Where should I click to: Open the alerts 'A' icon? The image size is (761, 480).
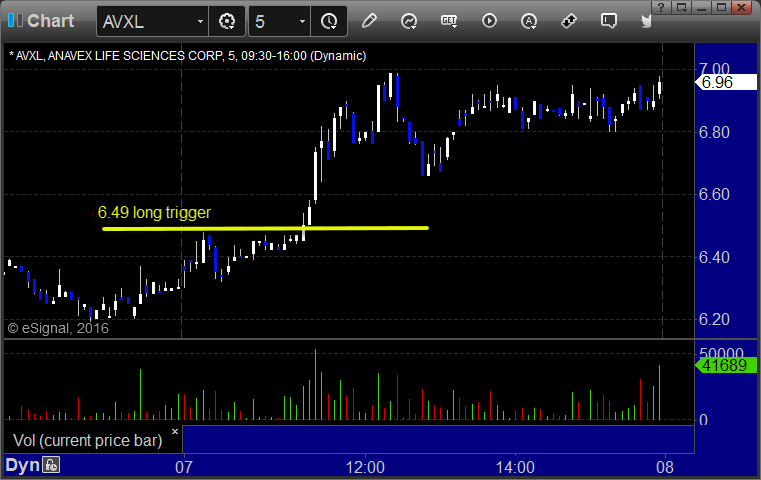529,21
